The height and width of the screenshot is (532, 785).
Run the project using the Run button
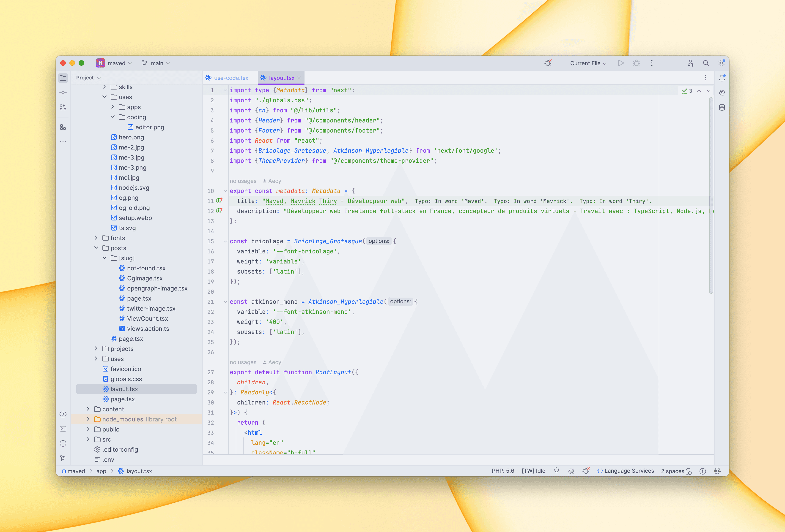(621, 63)
